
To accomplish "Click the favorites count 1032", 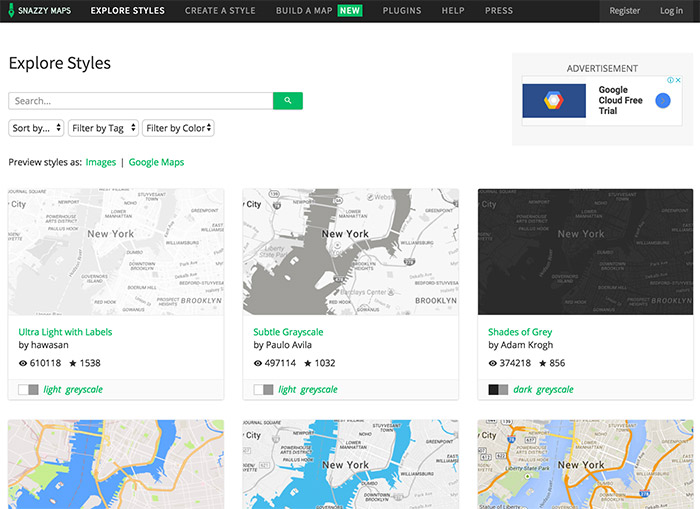I will (x=325, y=363).
